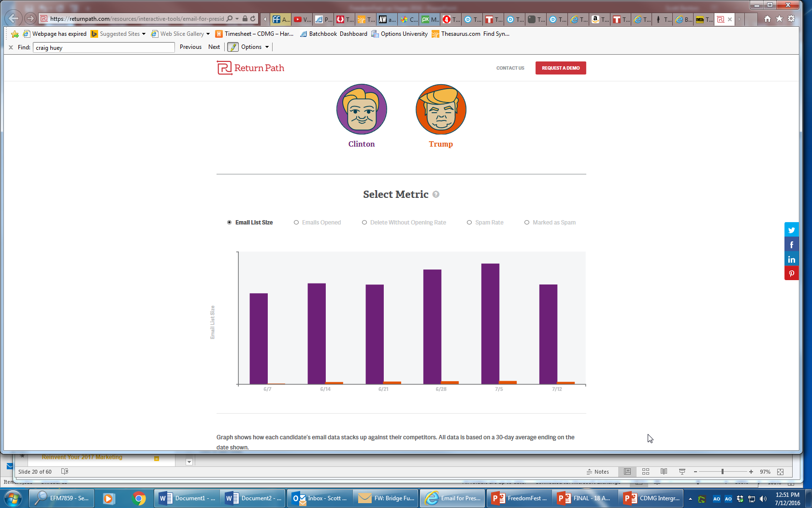This screenshot has height=508, width=812.
Task: Click the Return Path logo
Action: coord(250,68)
